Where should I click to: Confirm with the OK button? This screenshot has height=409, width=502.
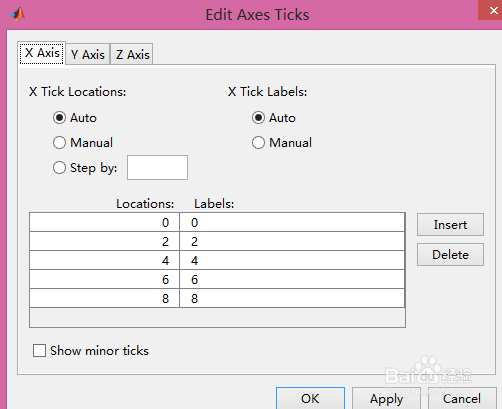[310, 398]
